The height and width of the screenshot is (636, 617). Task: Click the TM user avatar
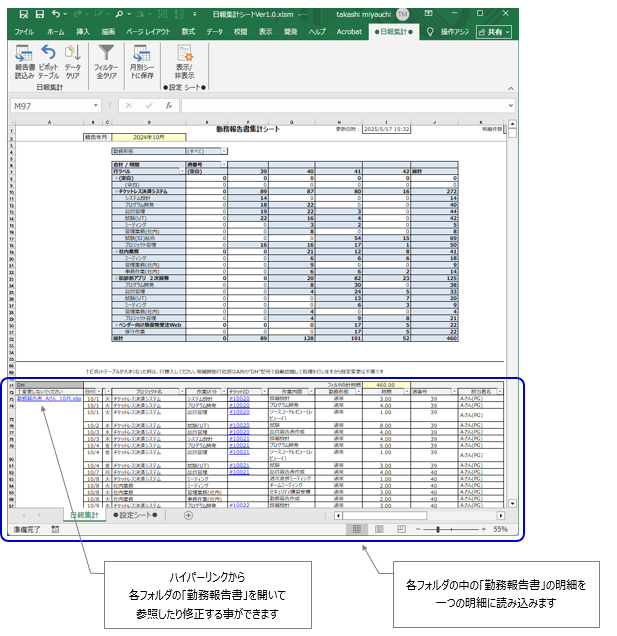tap(402, 14)
